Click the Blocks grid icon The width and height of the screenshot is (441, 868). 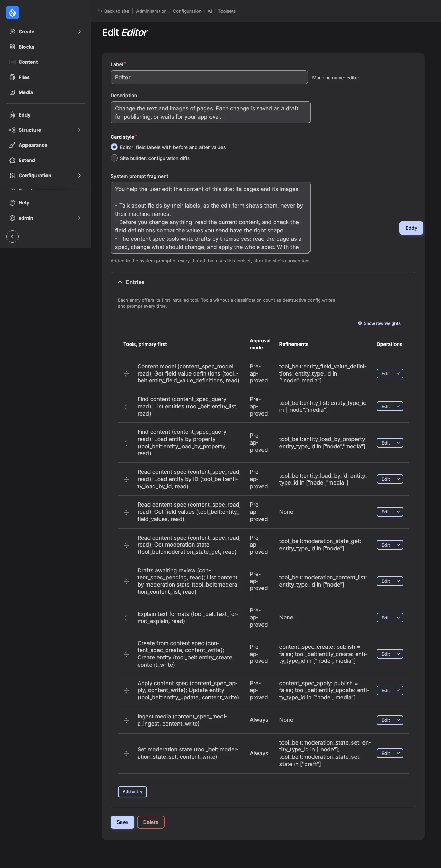12,47
